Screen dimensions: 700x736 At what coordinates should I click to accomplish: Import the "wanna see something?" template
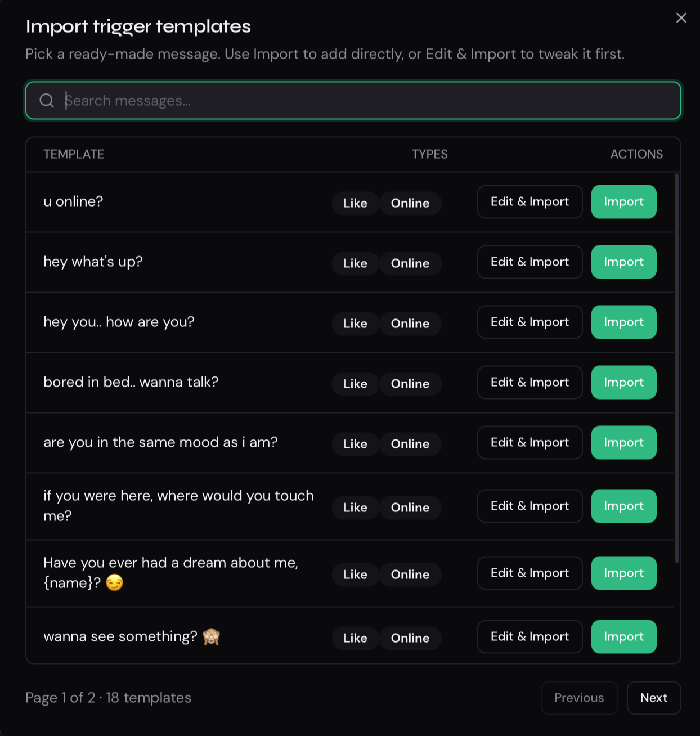point(623,636)
